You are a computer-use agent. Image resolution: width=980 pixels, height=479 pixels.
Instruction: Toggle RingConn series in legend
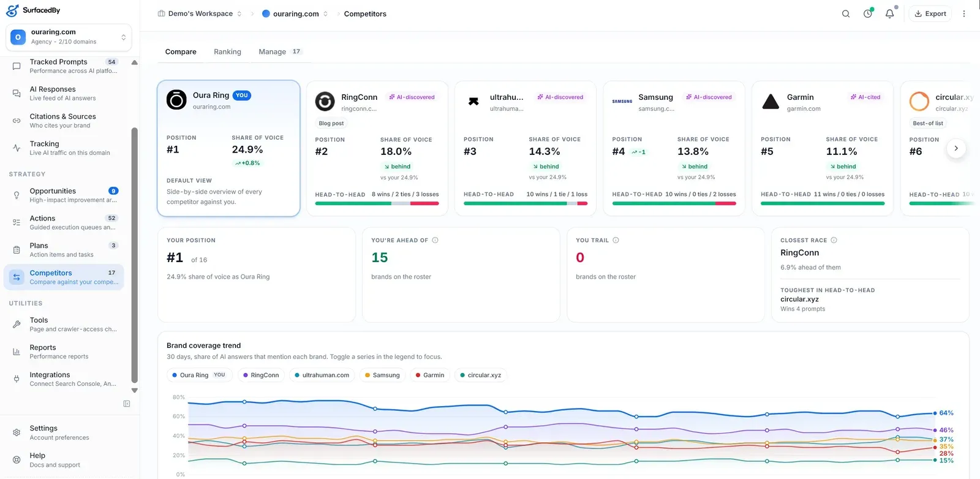pyautogui.click(x=261, y=375)
